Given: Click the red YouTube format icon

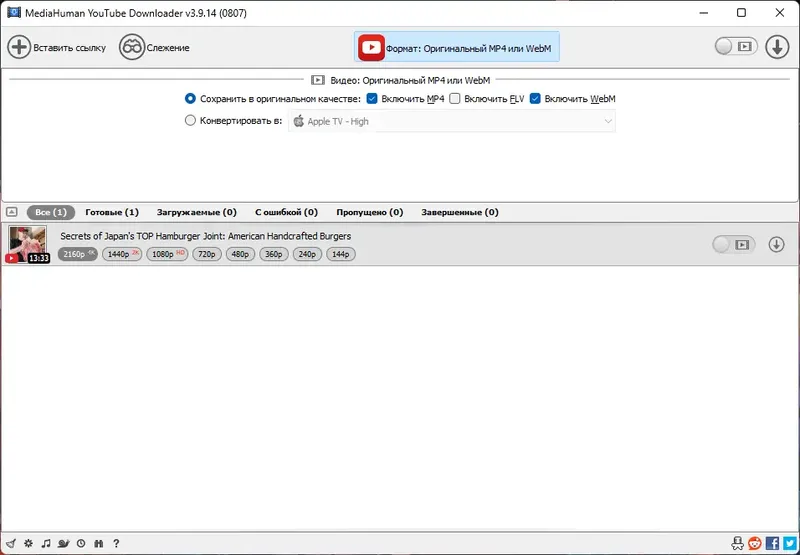Looking at the screenshot, I should click(x=371, y=47).
